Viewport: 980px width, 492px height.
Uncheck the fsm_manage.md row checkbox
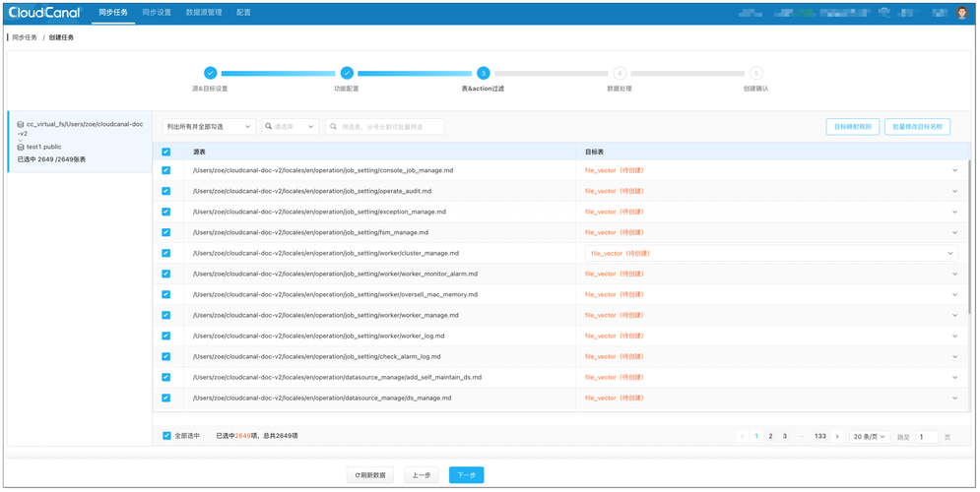[165, 232]
